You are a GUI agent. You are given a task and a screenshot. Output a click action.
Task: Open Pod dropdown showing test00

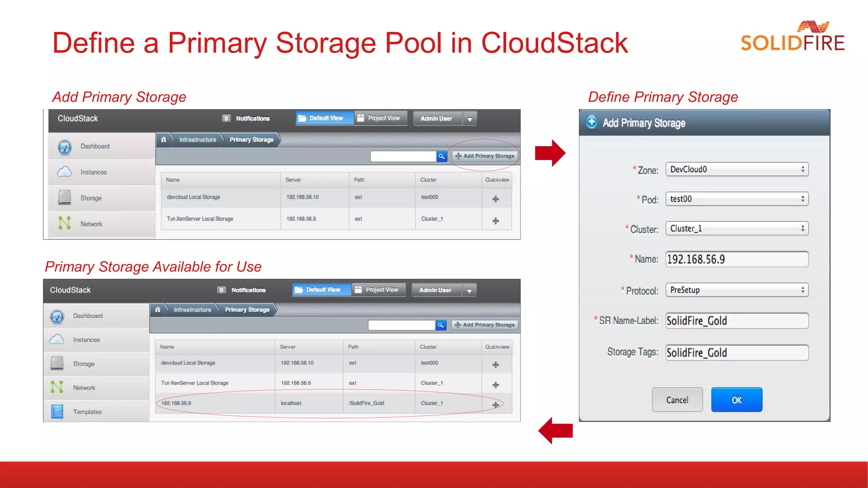click(737, 199)
